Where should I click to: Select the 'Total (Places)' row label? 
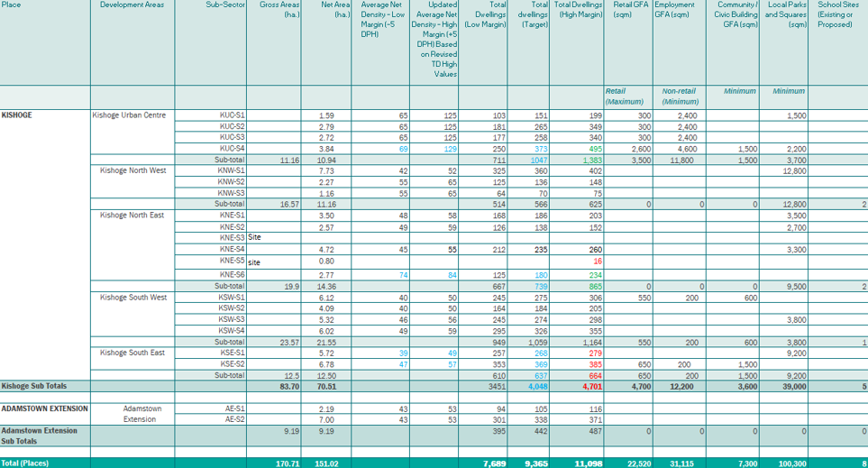point(25,463)
